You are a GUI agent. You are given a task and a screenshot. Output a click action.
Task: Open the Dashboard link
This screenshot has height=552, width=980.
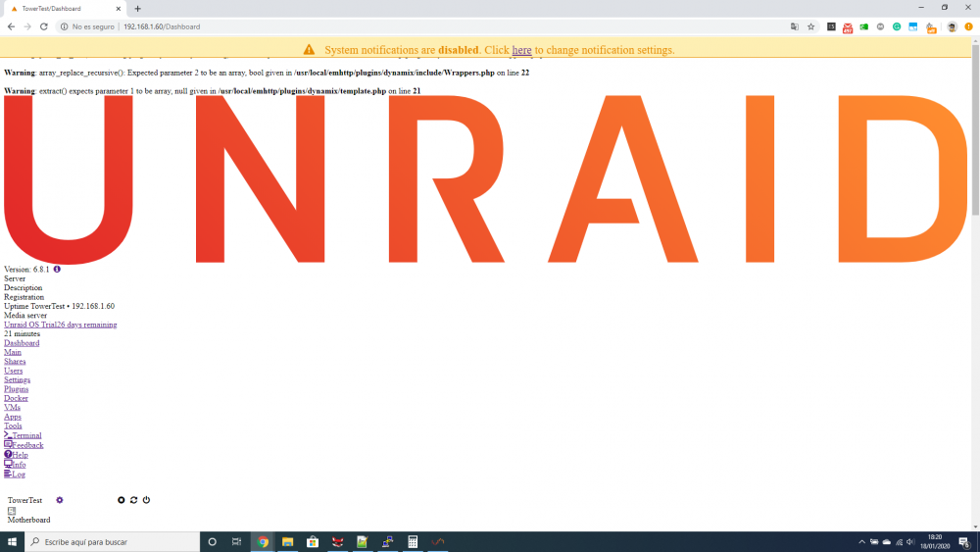[22, 342]
